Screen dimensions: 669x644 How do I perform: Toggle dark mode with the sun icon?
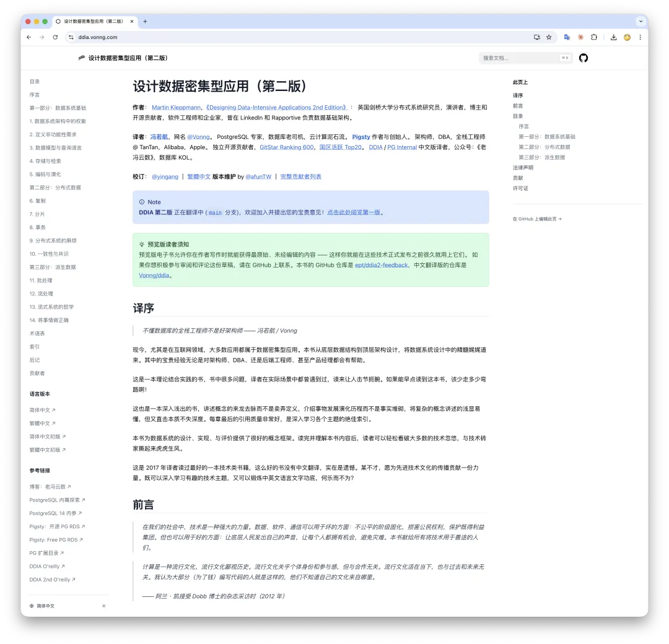pyautogui.click(x=103, y=606)
